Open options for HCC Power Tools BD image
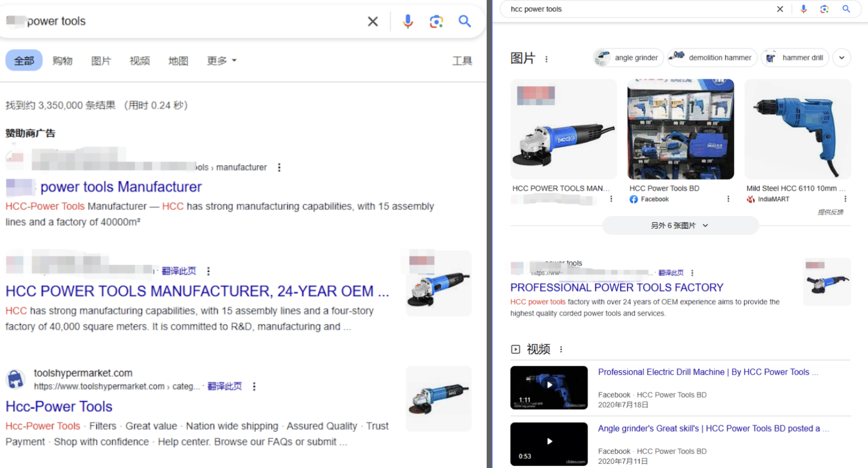Screen dimensions: 868x468 click(x=728, y=199)
